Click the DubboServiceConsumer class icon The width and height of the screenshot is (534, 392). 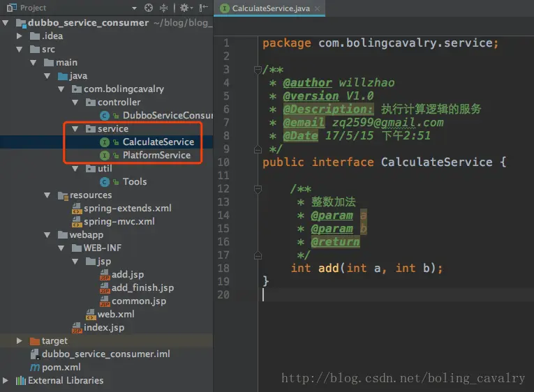click(105, 116)
